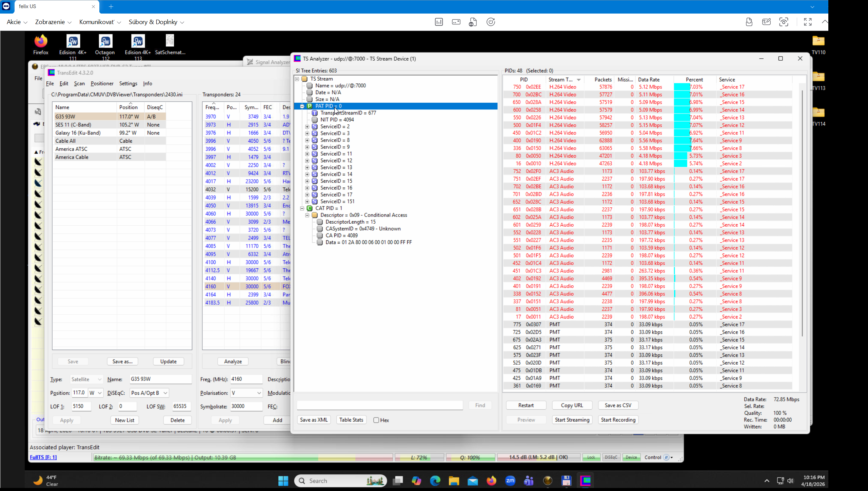Image resolution: width=868 pixels, height=491 pixels.
Task: Open the Type Satellite dropdown
Action: (86, 379)
